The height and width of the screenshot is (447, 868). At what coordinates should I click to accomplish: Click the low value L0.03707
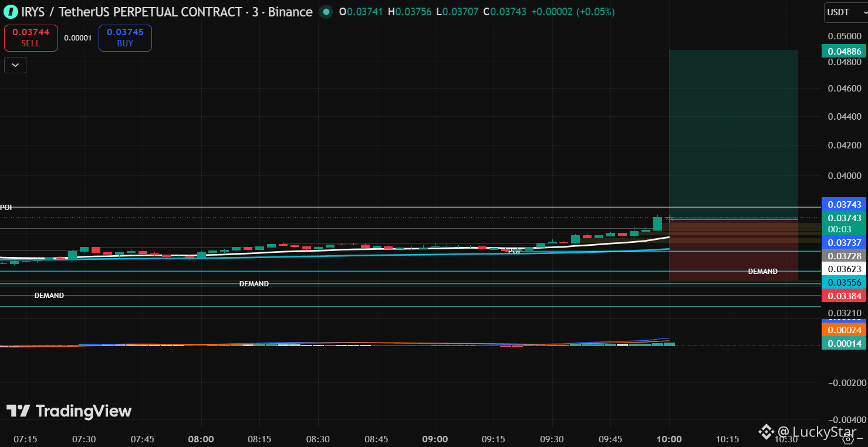pyautogui.click(x=457, y=12)
